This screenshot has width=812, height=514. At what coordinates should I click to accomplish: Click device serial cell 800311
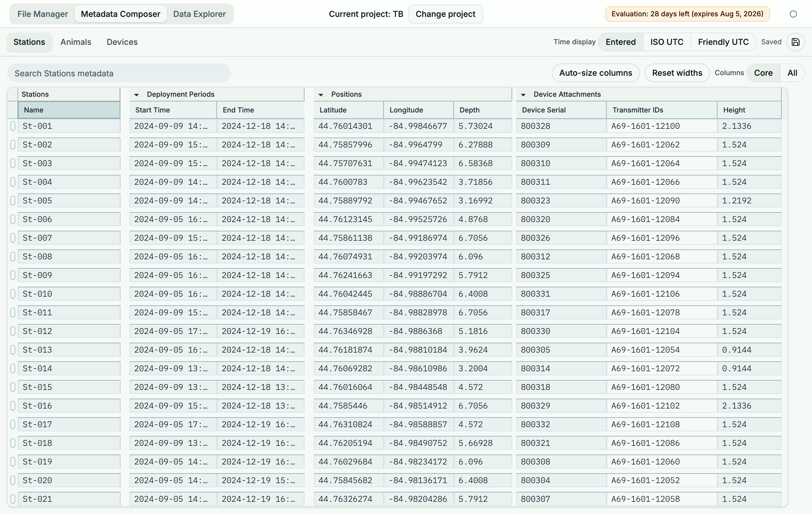(561, 182)
